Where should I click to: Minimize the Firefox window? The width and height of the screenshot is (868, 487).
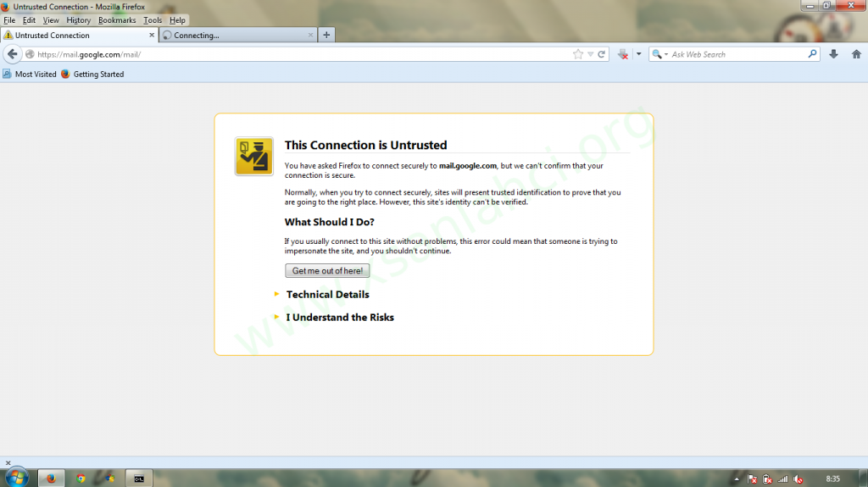pyautogui.click(x=810, y=6)
